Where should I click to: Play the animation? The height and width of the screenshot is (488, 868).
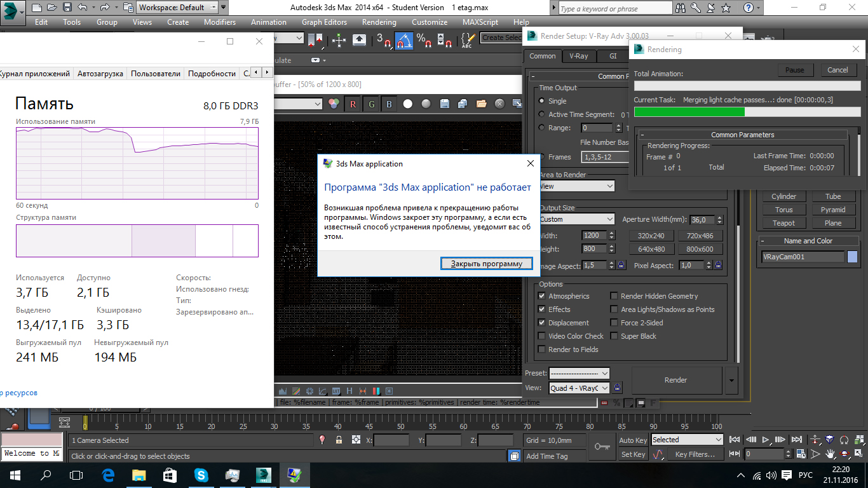766,440
